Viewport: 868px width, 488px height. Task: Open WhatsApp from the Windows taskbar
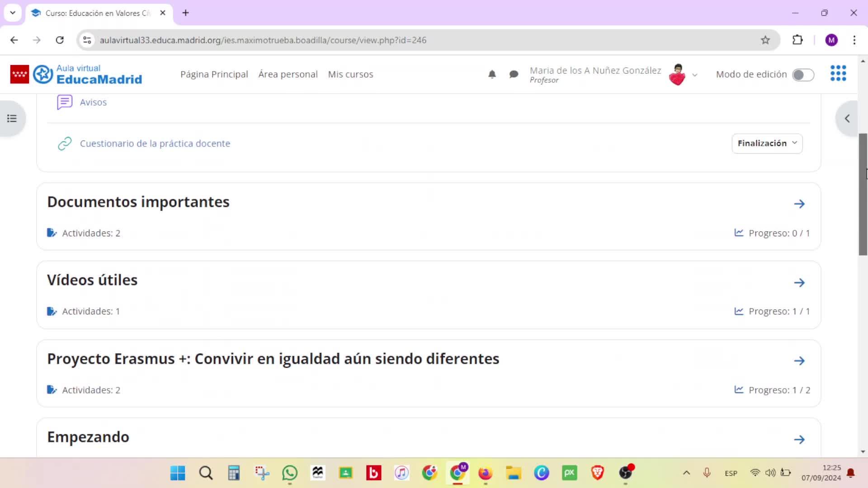click(x=290, y=473)
